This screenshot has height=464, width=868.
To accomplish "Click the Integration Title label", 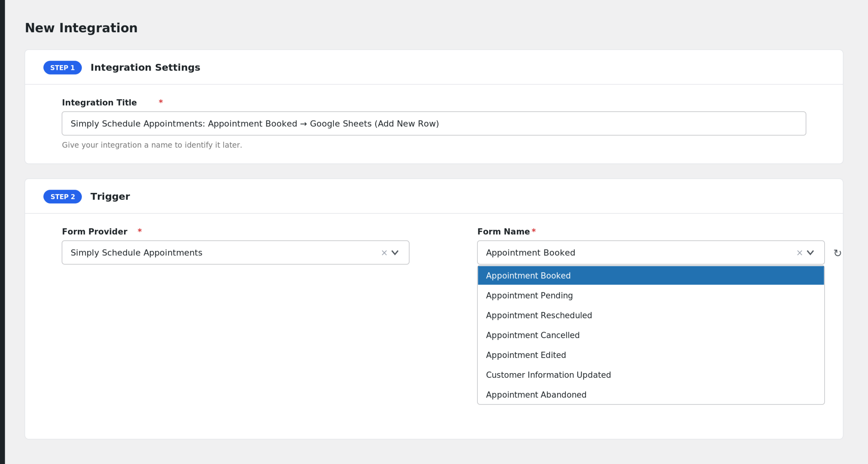I will coord(99,102).
